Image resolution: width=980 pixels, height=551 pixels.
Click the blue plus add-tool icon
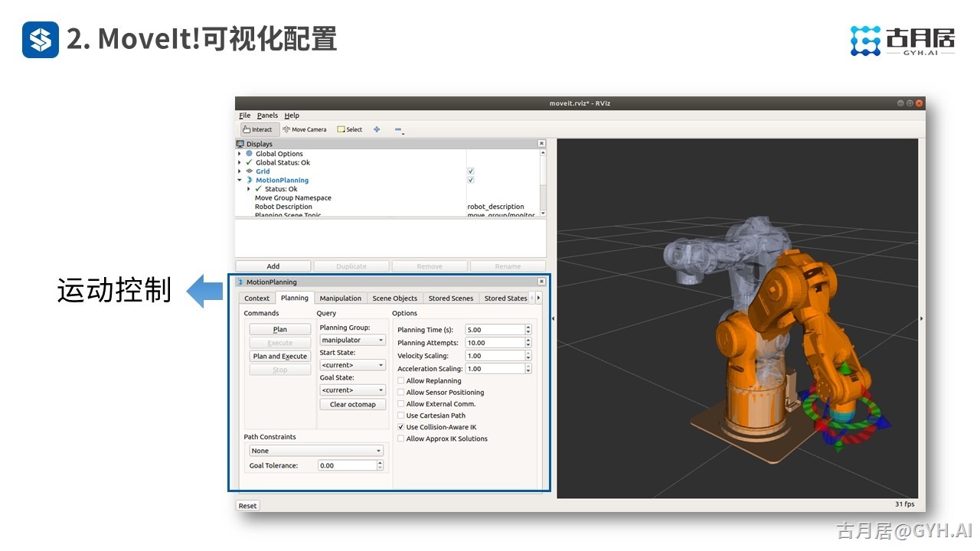[x=377, y=129]
